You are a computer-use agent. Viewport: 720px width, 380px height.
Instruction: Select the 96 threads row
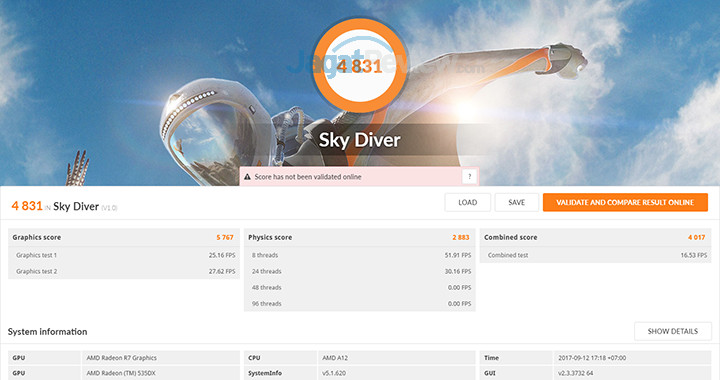click(360, 303)
